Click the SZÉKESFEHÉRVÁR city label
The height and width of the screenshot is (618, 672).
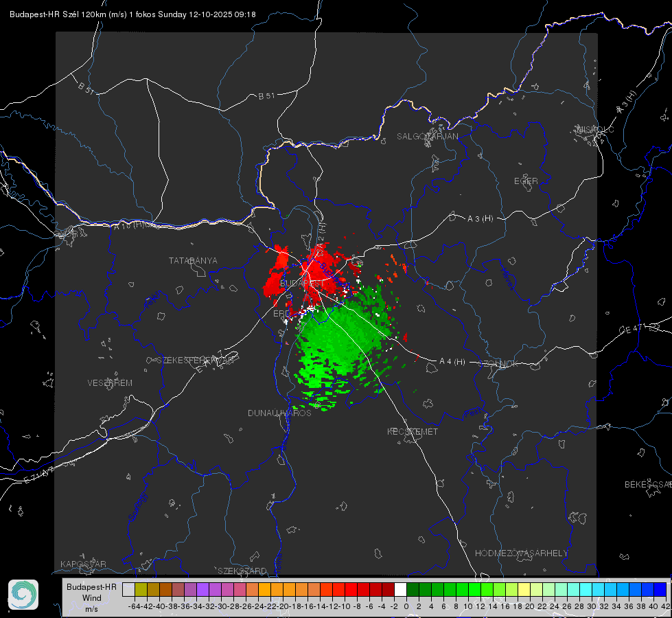[195, 360]
